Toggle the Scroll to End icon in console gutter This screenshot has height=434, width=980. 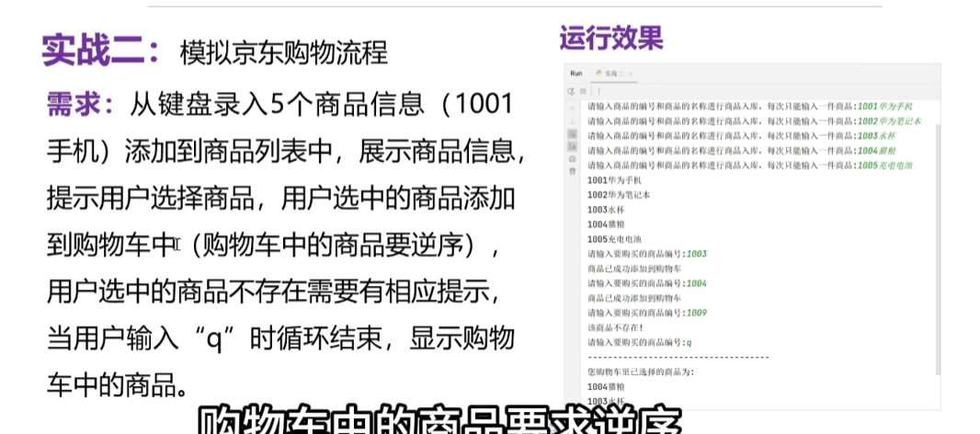pyautogui.click(x=572, y=146)
